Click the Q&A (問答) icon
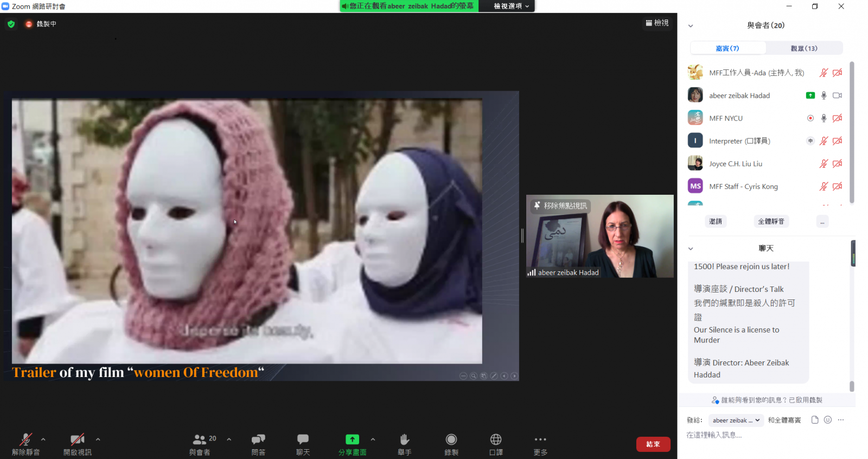 (258, 439)
